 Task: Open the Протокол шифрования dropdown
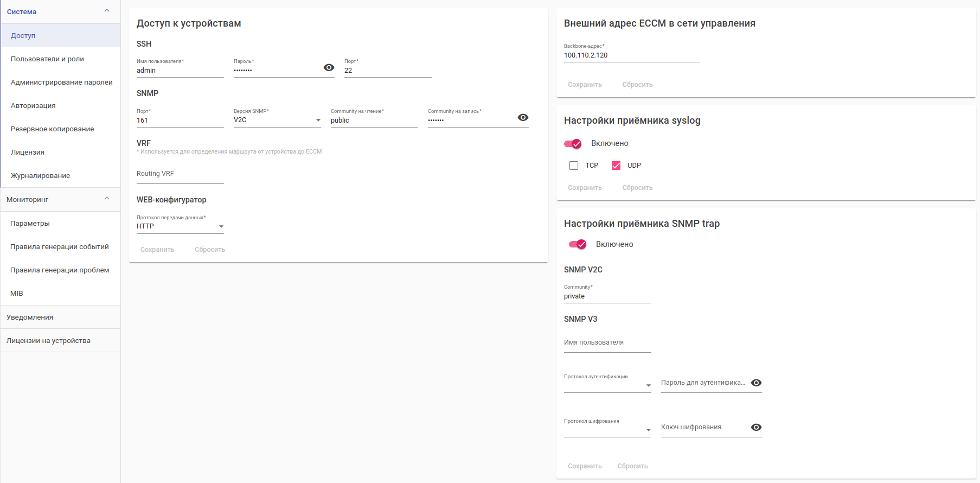click(x=607, y=430)
